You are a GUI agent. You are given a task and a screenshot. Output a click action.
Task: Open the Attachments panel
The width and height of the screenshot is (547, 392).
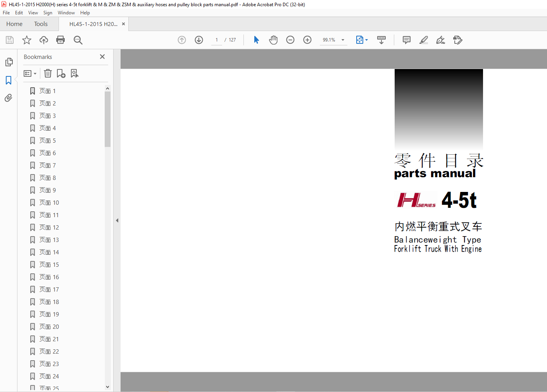[x=9, y=98]
